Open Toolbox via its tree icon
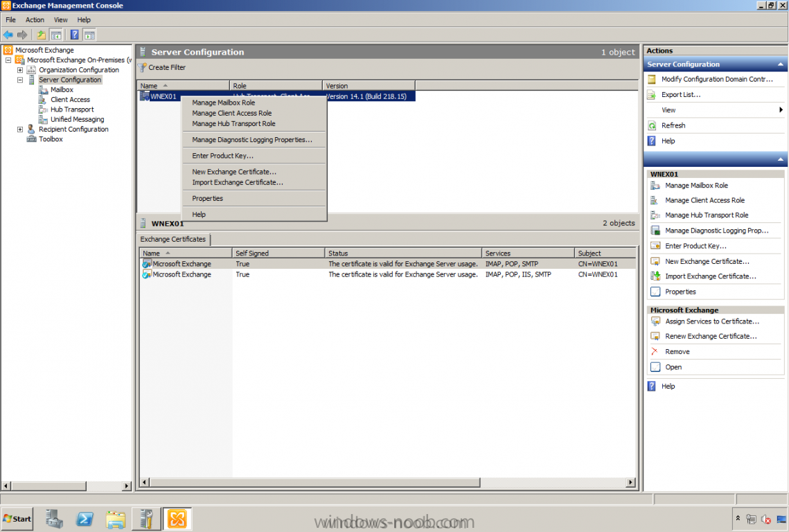Viewport: 789px width, 532px height. point(31,139)
